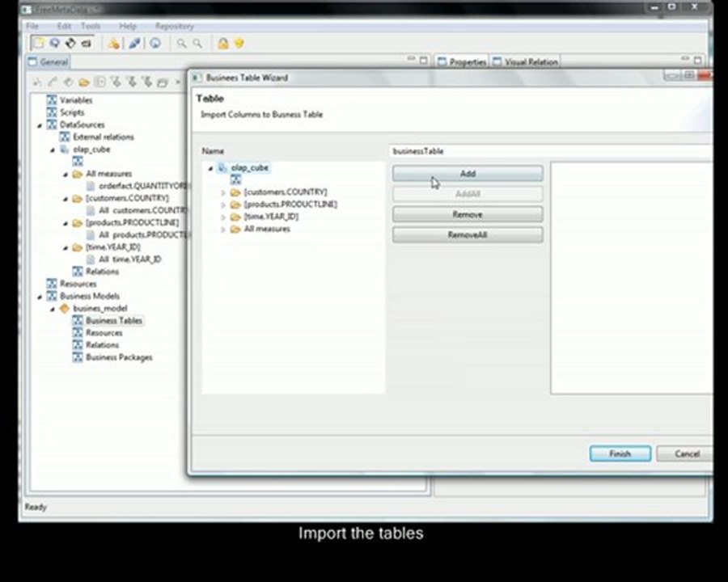Expand [time.YEAR_ID] in the wizard tree
Image resolution: width=728 pixels, height=582 pixels.
223,217
